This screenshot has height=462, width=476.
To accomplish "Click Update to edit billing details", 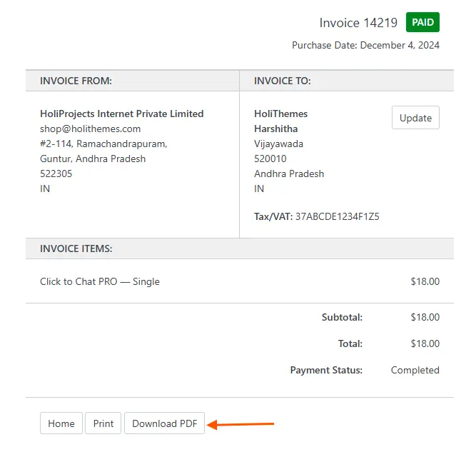I will [415, 118].
